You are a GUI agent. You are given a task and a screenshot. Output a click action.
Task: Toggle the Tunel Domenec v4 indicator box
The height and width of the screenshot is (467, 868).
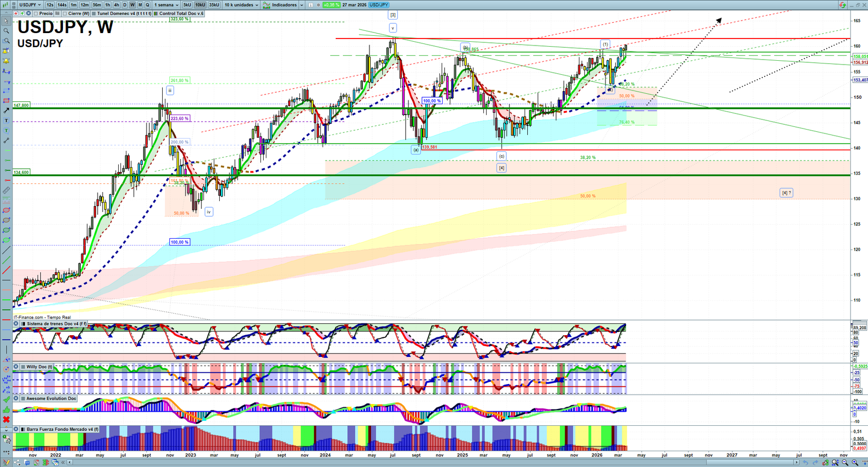point(94,14)
